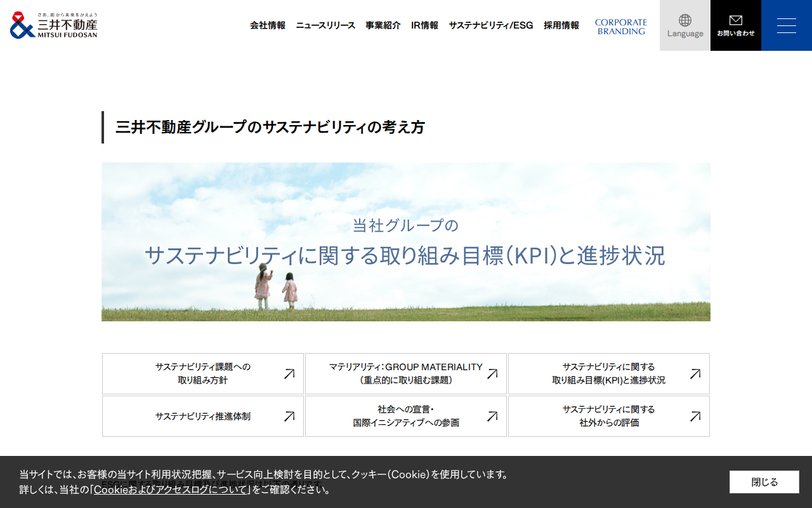Screen dimensions: 812x508
Task: Open the IR情報 menu
Action: click(x=424, y=25)
